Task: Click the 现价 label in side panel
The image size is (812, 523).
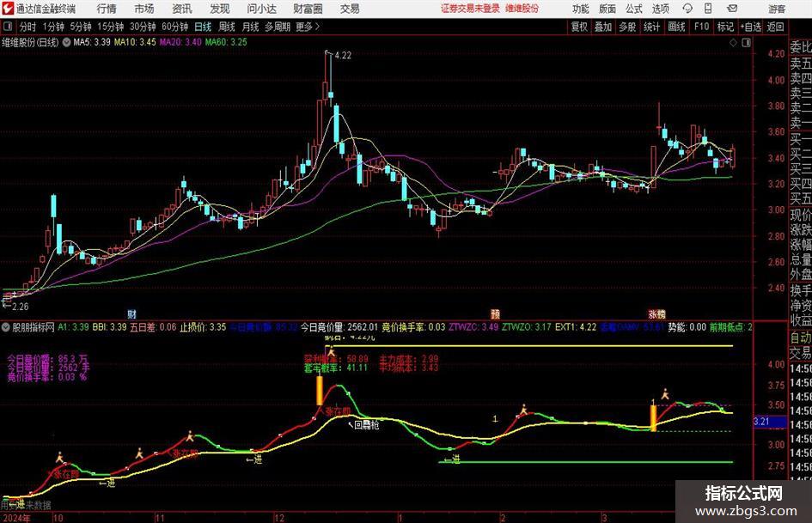Action: point(801,215)
